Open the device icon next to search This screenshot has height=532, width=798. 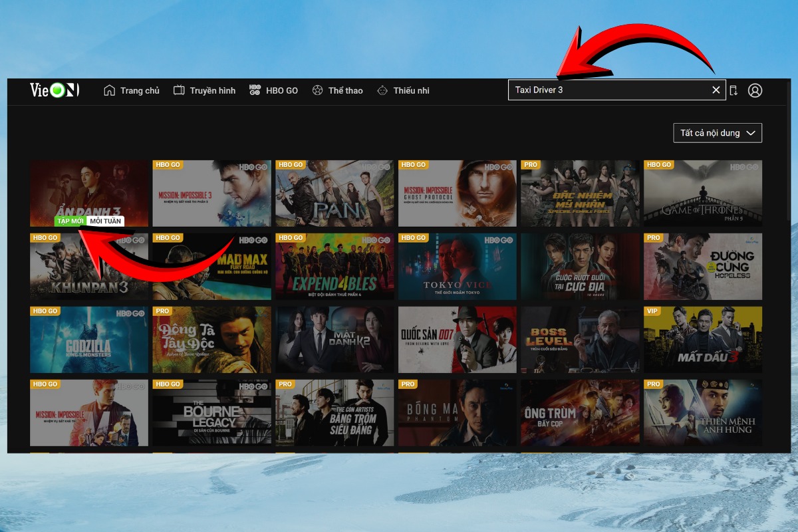coord(733,90)
